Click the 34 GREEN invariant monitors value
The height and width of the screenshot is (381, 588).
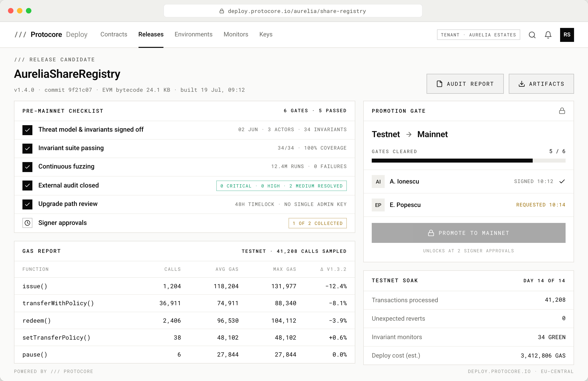[551, 337]
